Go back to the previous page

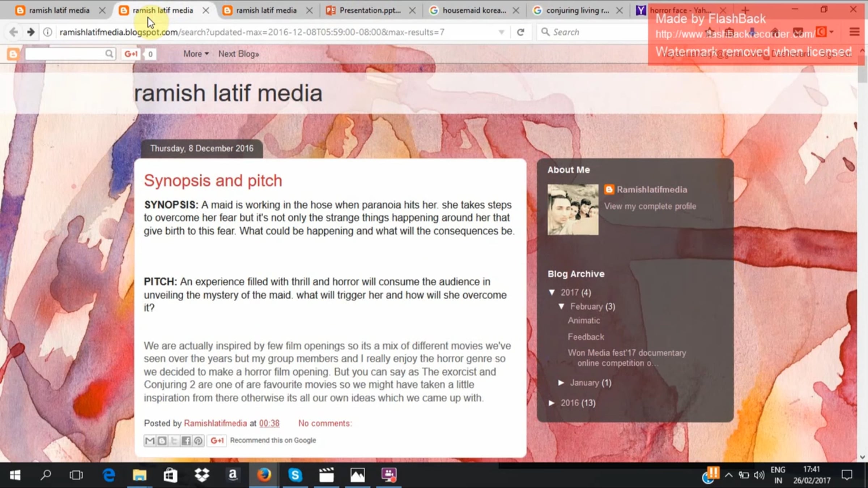point(13,32)
